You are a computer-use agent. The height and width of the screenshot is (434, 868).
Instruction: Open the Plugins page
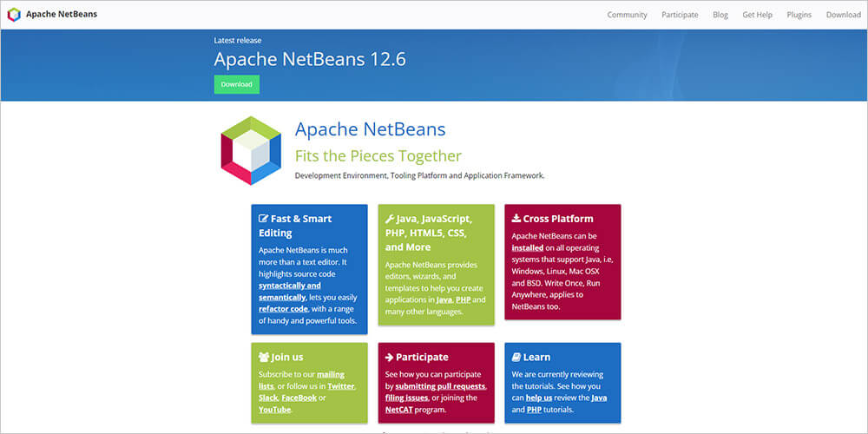[x=799, y=15]
